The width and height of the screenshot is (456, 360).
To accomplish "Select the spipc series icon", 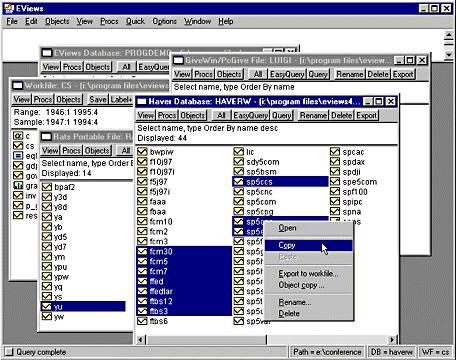I will (x=335, y=202).
